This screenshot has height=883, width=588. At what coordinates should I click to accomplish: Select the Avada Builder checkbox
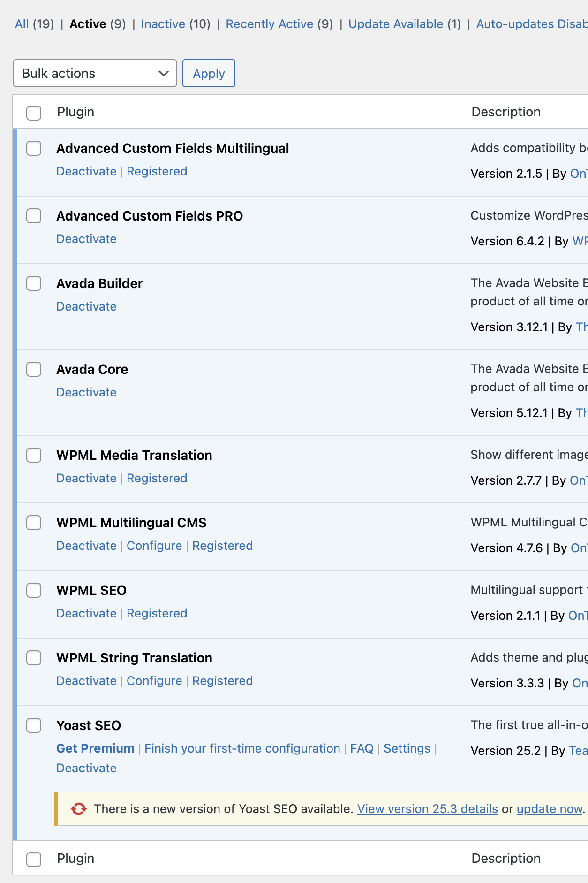[34, 283]
